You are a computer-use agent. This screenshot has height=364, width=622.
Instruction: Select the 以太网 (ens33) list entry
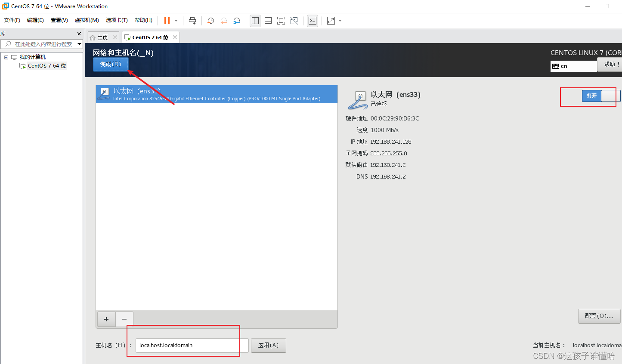[x=217, y=94]
